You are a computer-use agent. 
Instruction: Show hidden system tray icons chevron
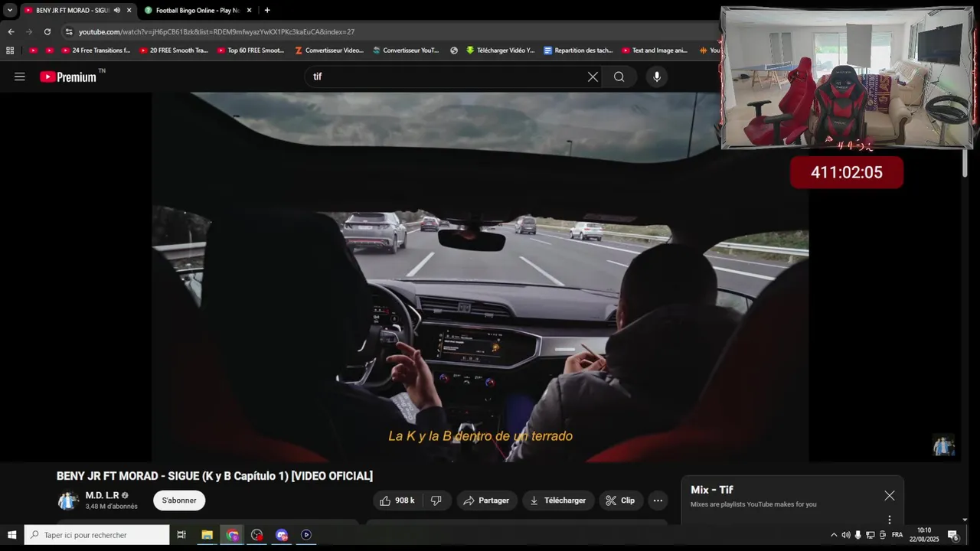834,535
